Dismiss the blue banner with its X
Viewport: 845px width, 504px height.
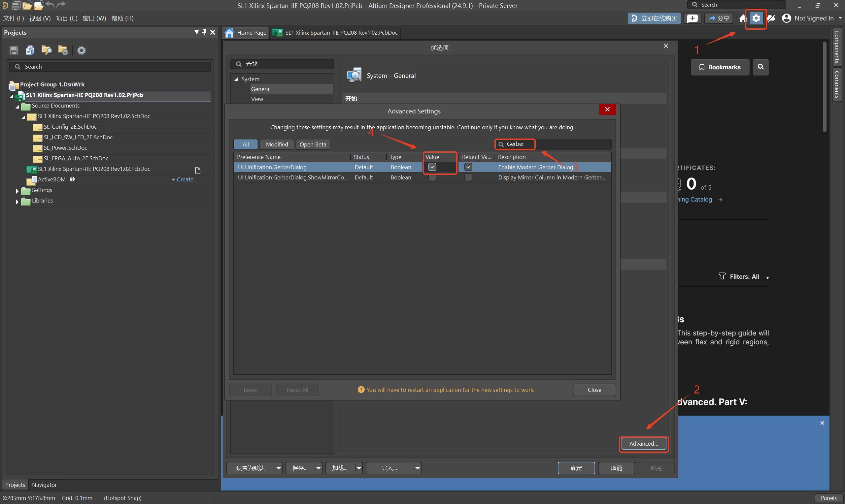pos(822,423)
